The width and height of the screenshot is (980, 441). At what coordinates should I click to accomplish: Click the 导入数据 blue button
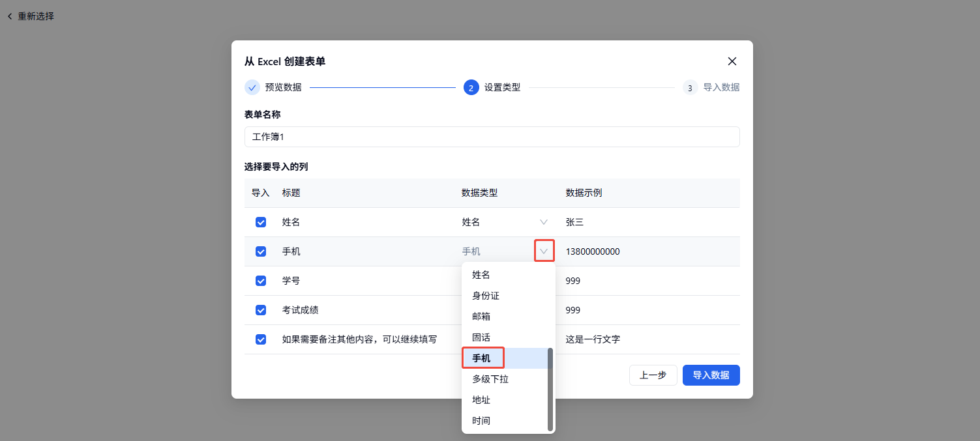pos(711,375)
